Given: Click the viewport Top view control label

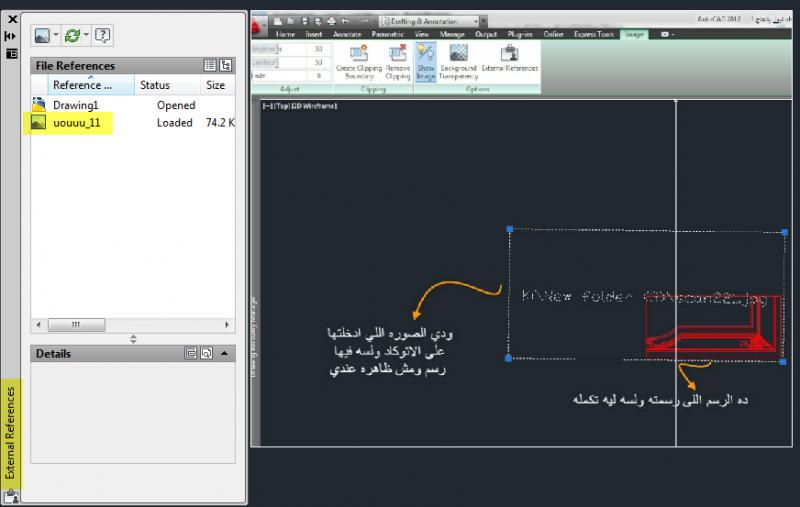Looking at the screenshot, I should pos(284,106).
